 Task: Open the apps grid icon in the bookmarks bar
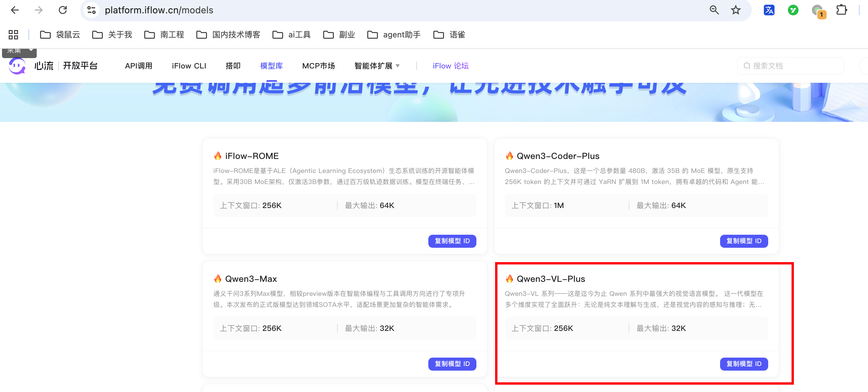point(13,34)
